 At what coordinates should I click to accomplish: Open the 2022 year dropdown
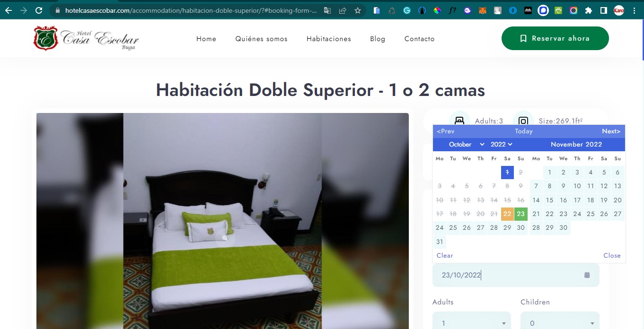[501, 144]
